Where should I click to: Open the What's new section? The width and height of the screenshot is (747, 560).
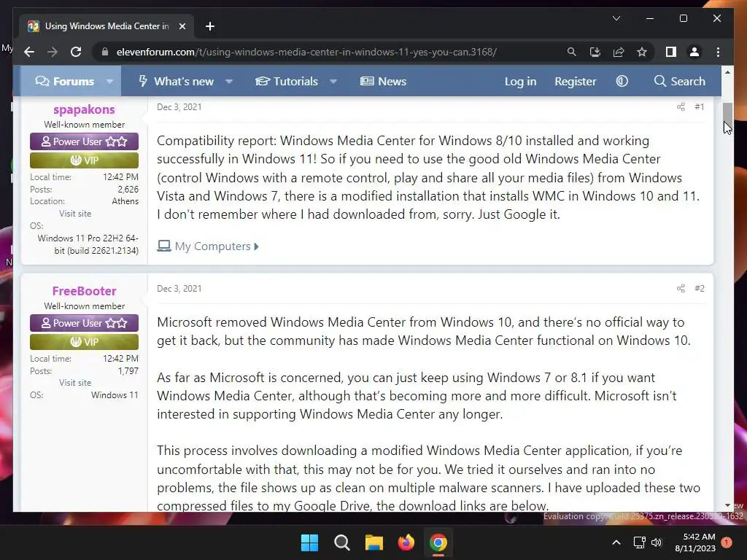pyautogui.click(x=176, y=82)
